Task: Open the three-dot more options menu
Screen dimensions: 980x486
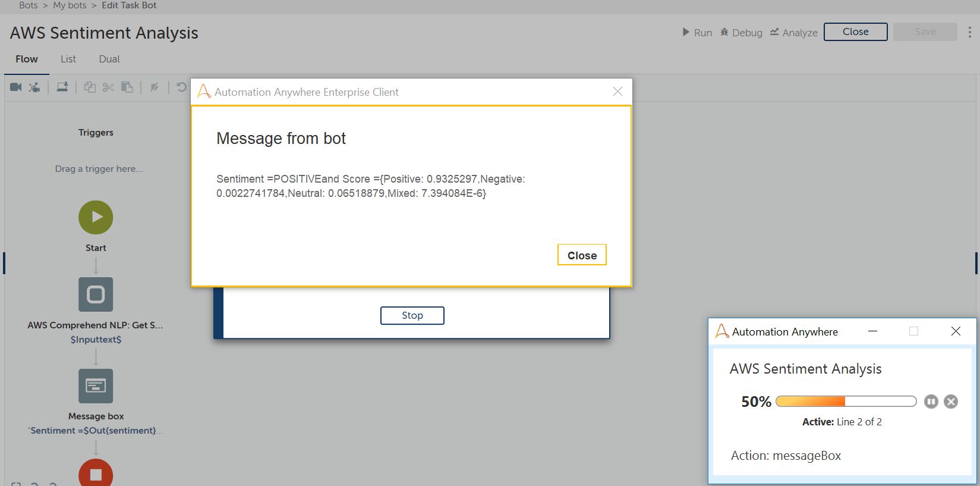Action: 970,32
